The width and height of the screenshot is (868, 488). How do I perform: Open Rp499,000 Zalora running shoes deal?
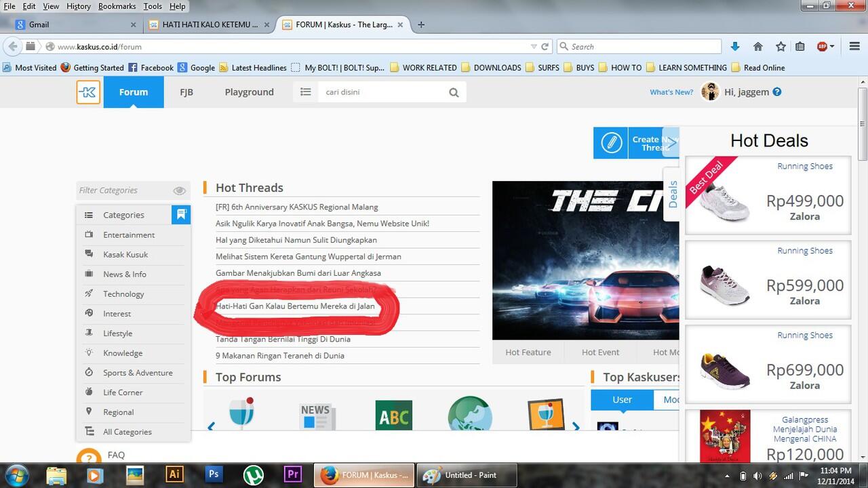click(768, 195)
